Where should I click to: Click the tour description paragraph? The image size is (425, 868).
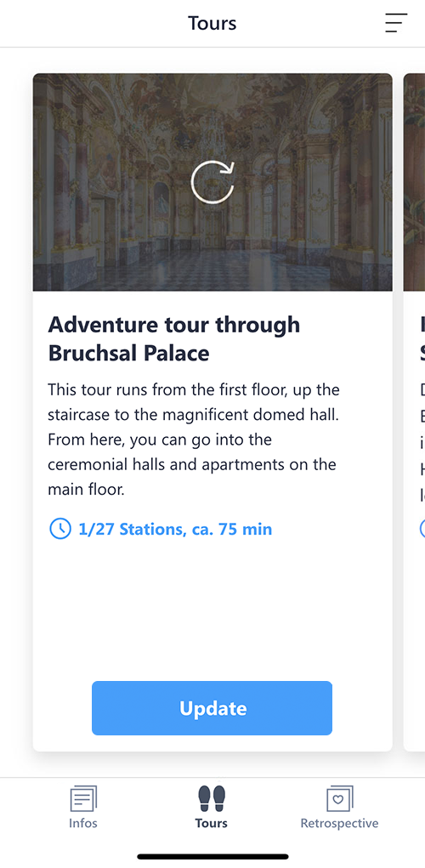pyautogui.click(x=194, y=440)
